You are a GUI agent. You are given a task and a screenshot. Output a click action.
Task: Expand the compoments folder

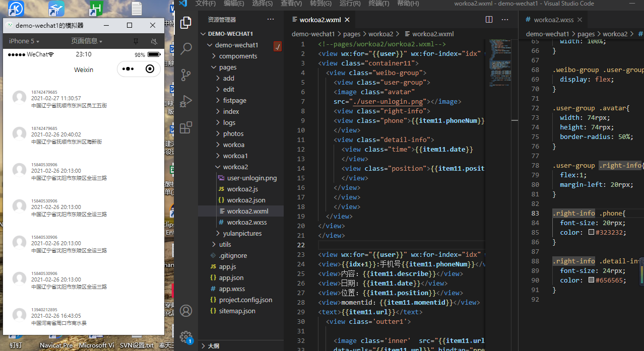click(238, 56)
